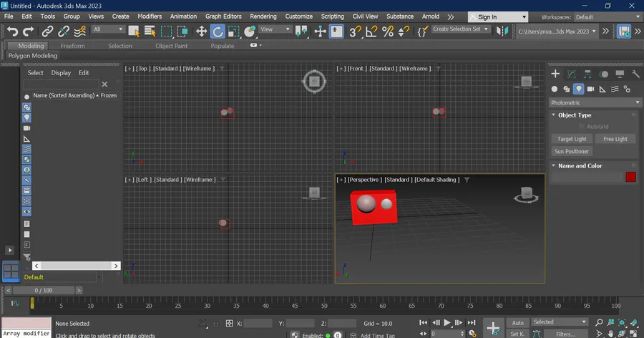Clear the Scene Explorer search field
This screenshot has height=338, width=644.
(x=104, y=84)
